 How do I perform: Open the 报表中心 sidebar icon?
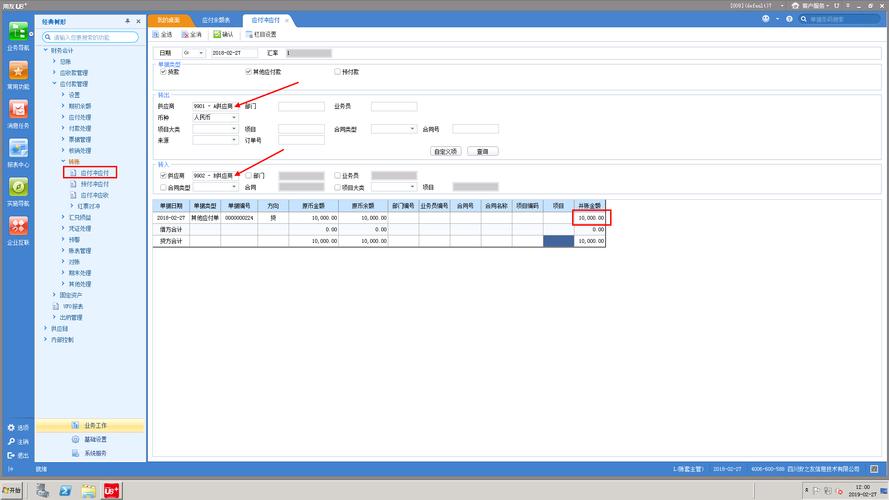coord(18,149)
